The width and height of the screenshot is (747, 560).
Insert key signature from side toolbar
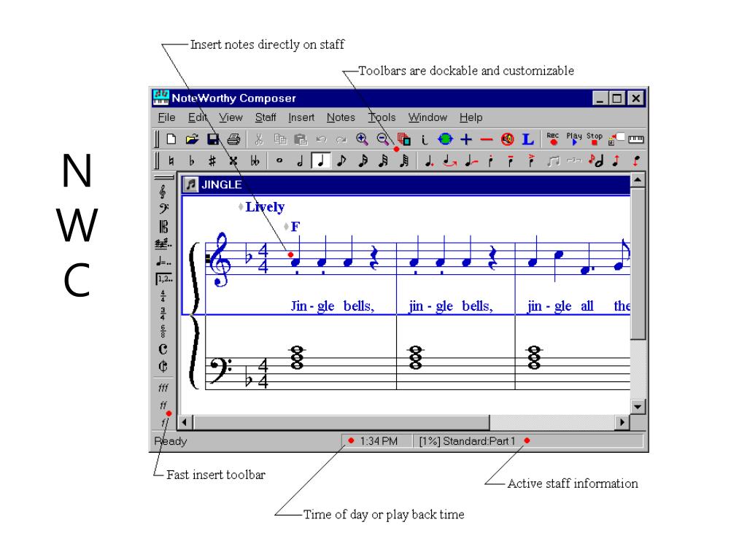[163, 244]
